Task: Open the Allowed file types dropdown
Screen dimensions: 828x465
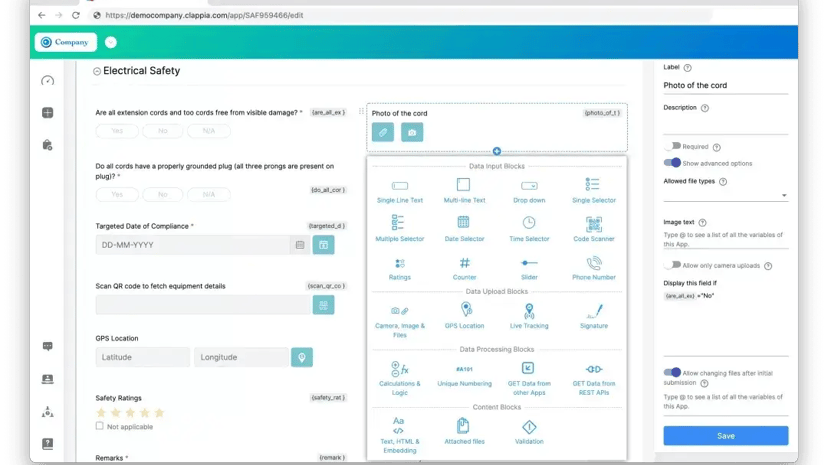Action: point(726,195)
